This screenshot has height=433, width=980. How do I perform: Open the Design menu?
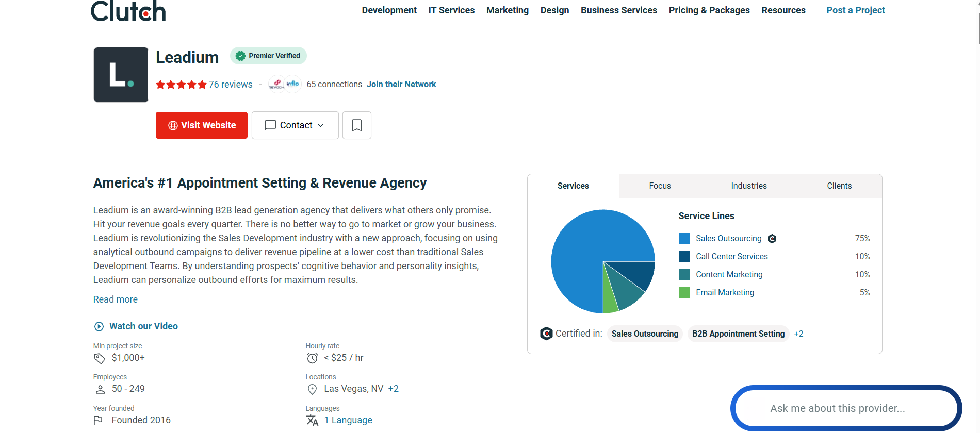[x=555, y=10]
